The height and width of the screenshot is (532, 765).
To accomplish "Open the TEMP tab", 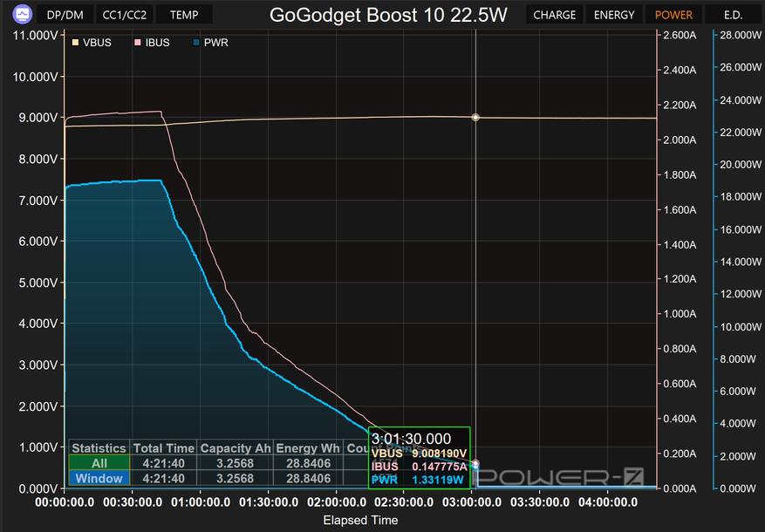I will [x=184, y=15].
